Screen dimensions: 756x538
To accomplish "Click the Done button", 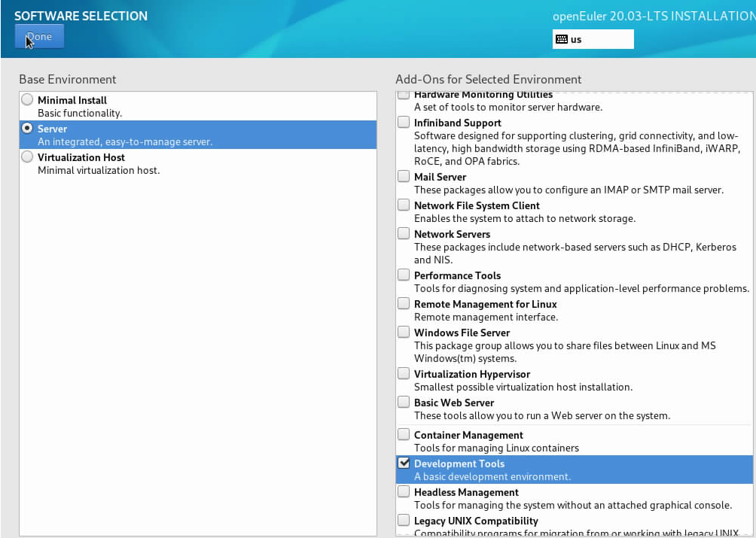I will point(39,37).
